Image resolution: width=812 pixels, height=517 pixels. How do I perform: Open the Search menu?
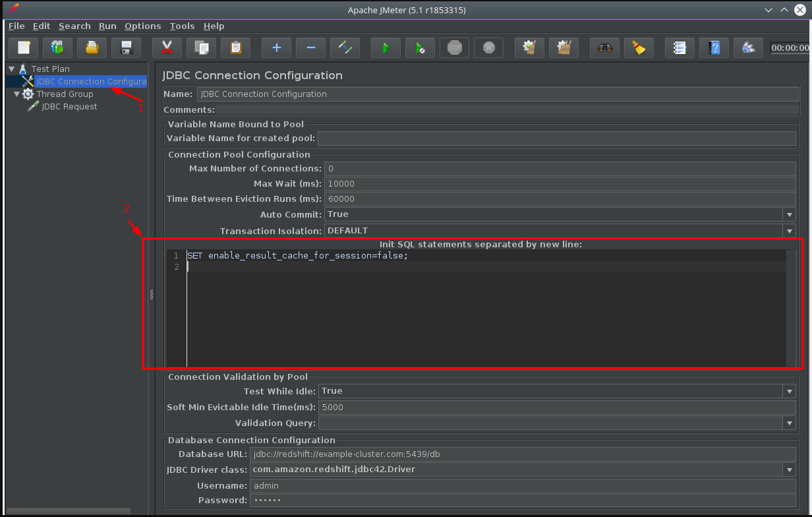pyautogui.click(x=74, y=26)
